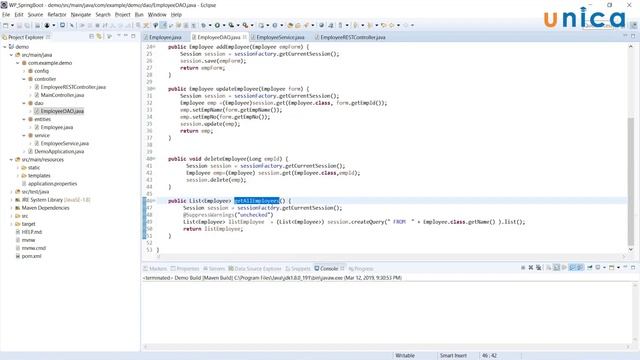Open the Run icon dropdown arrow
The height and width of the screenshot is (360, 640).
pos(224,25)
